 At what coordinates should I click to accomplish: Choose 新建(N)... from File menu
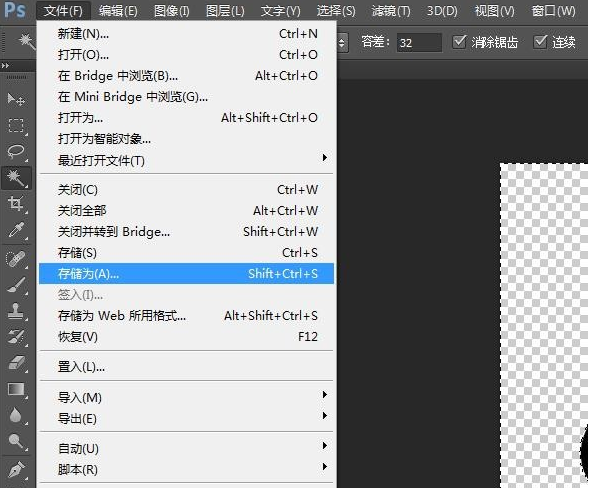[187, 34]
